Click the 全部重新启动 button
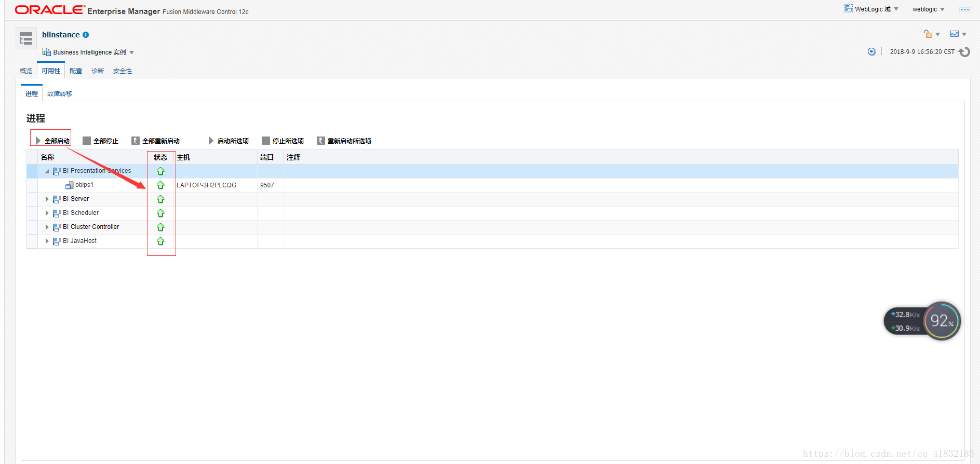 coord(155,141)
